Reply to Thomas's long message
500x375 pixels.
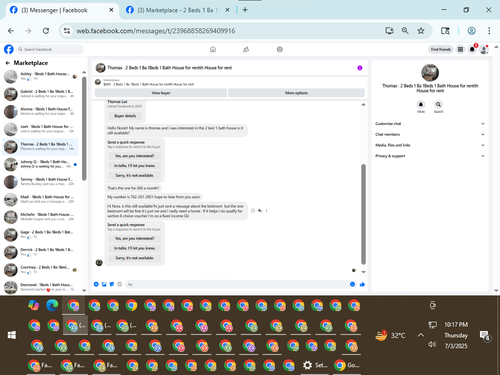[x=260, y=210]
